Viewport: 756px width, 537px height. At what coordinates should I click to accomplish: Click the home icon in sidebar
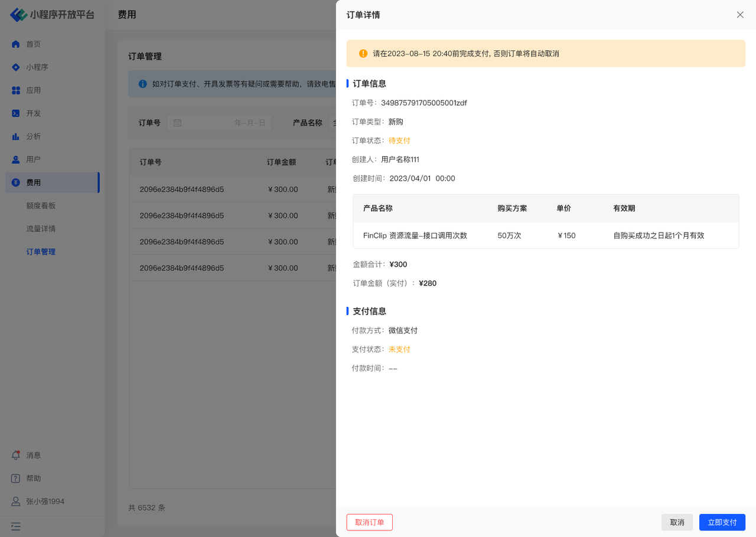click(16, 44)
